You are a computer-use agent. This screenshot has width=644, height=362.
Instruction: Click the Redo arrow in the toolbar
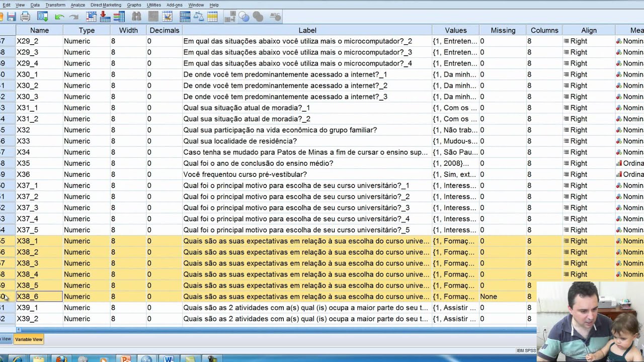click(x=73, y=17)
